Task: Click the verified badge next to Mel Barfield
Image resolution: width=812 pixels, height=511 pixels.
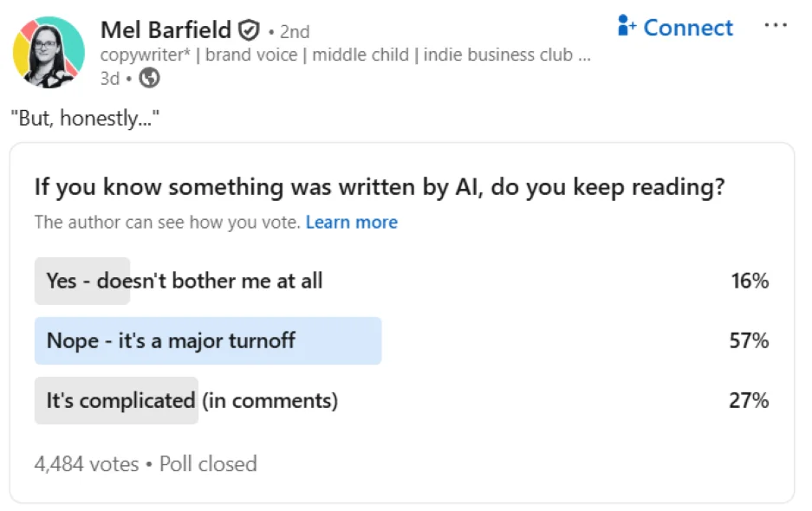Action: click(248, 29)
